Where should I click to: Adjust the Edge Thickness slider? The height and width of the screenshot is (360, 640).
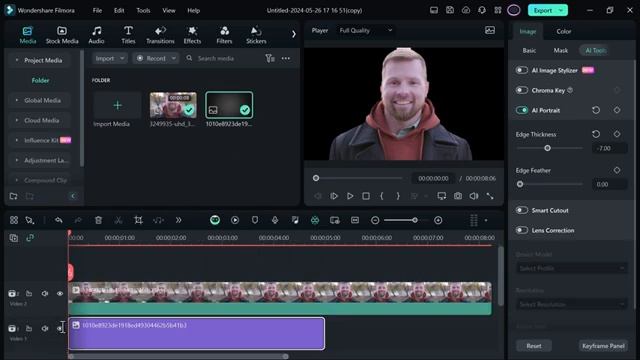(549, 148)
